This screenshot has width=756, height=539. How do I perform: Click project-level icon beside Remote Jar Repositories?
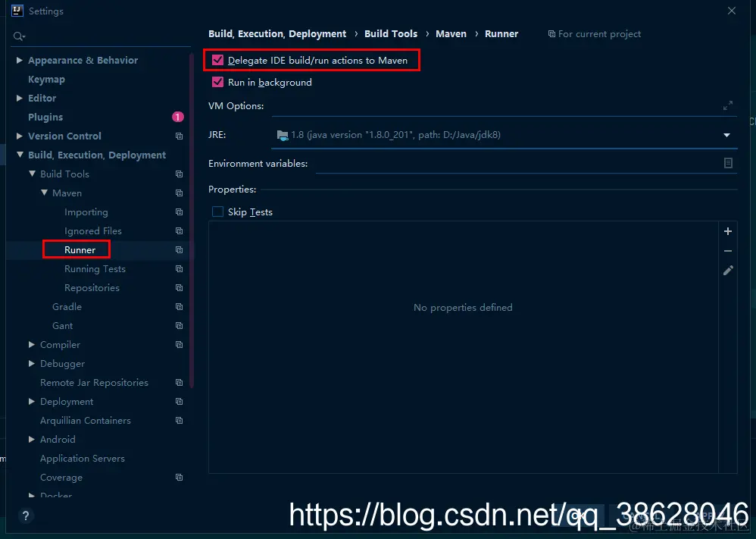180,382
